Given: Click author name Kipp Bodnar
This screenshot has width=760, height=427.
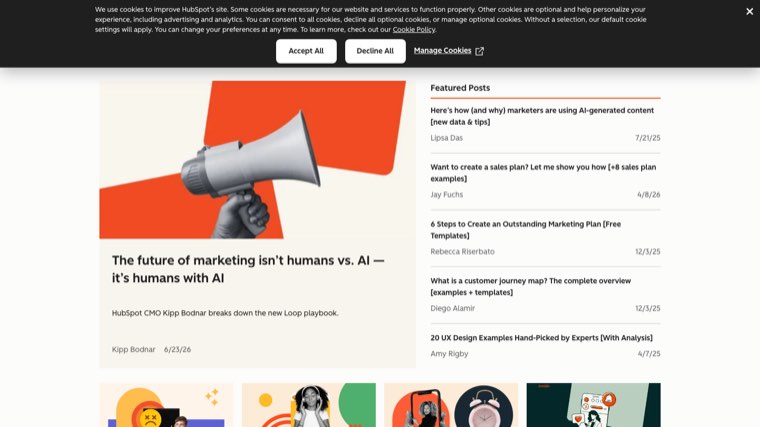Looking at the screenshot, I should pos(133,349).
